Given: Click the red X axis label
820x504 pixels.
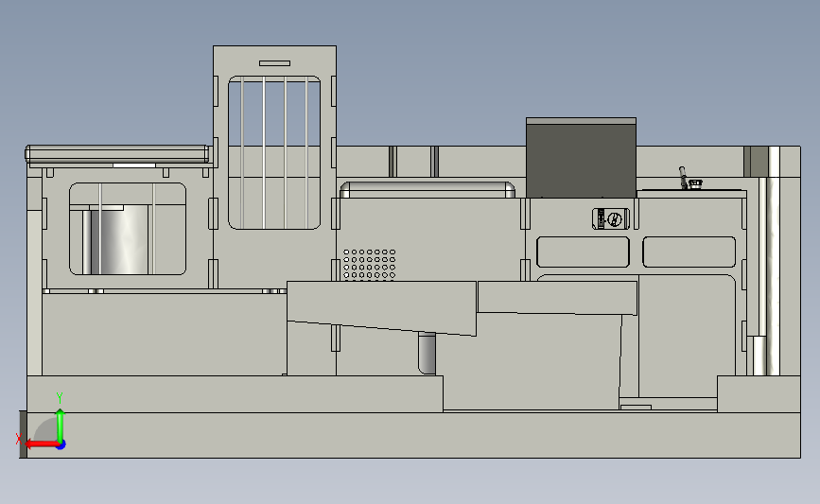Looking at the screenshot, I should pos(19,439).
